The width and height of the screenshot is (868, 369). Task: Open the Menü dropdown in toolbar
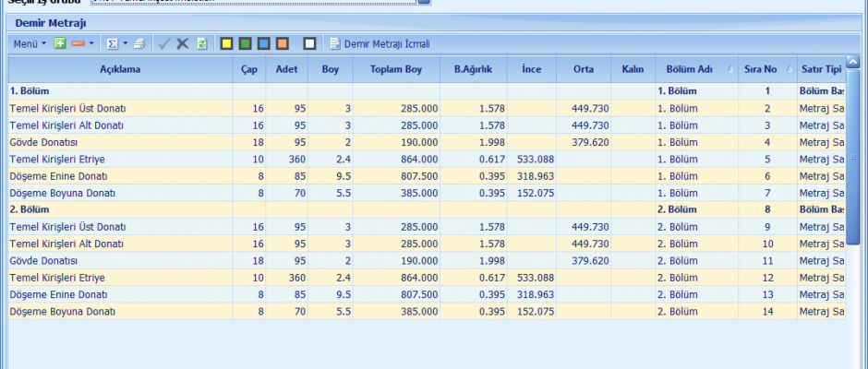coord(30,43)
